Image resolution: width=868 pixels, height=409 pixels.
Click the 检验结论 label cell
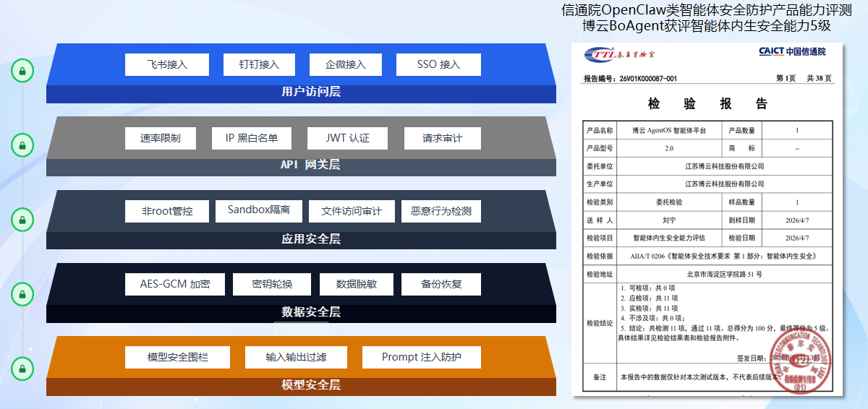[x=600, y=322]
